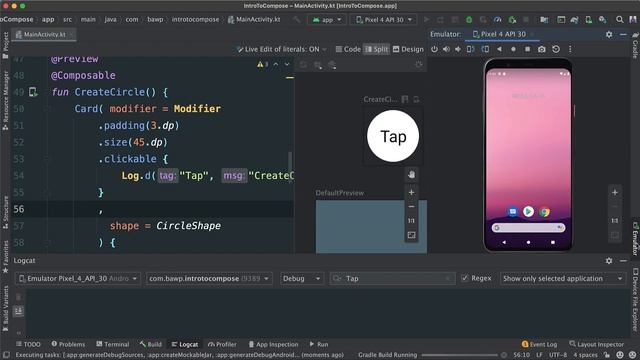Zoom in the emulator view

615,192
